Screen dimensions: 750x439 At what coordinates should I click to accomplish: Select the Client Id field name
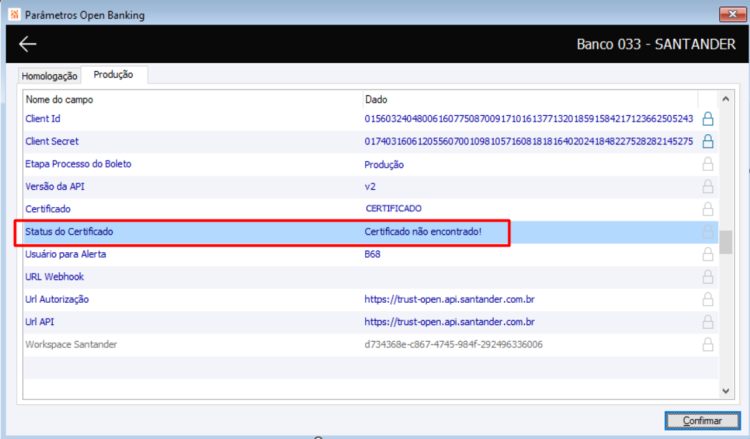(43, 119)
